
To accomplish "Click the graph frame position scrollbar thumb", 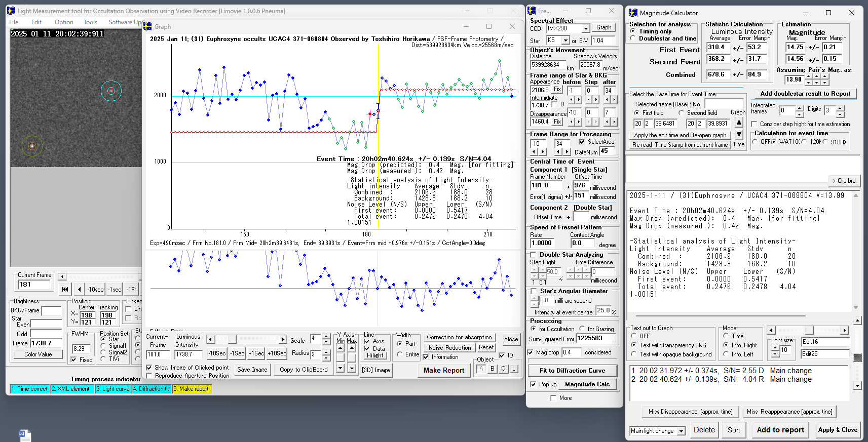I will 232,339.
